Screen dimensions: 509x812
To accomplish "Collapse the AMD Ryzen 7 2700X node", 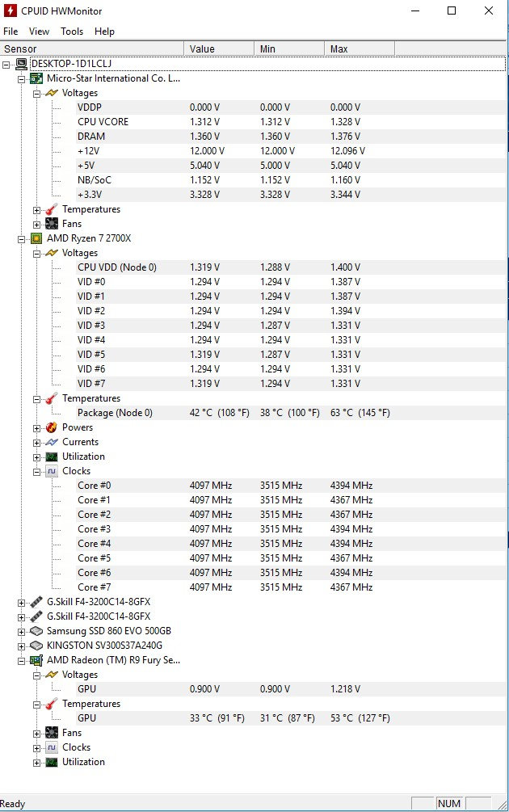I will click(21, 239).
